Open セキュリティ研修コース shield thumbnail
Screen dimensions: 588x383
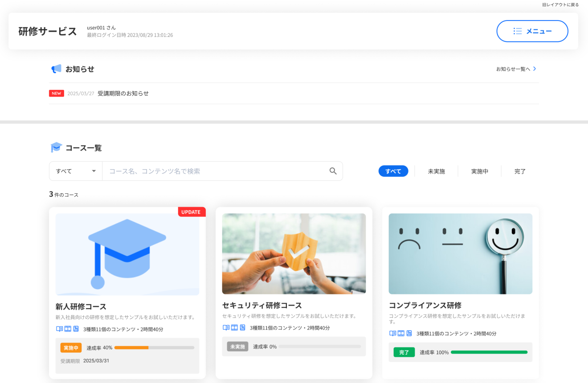pyautogui.click(x=294, y=254)
